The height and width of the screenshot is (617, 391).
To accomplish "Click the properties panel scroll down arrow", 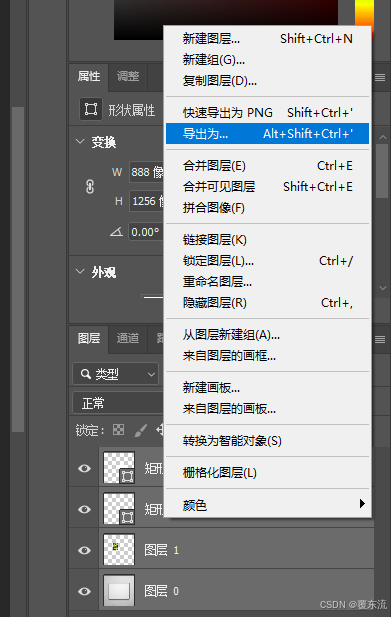I will click(x=382, y=288).
